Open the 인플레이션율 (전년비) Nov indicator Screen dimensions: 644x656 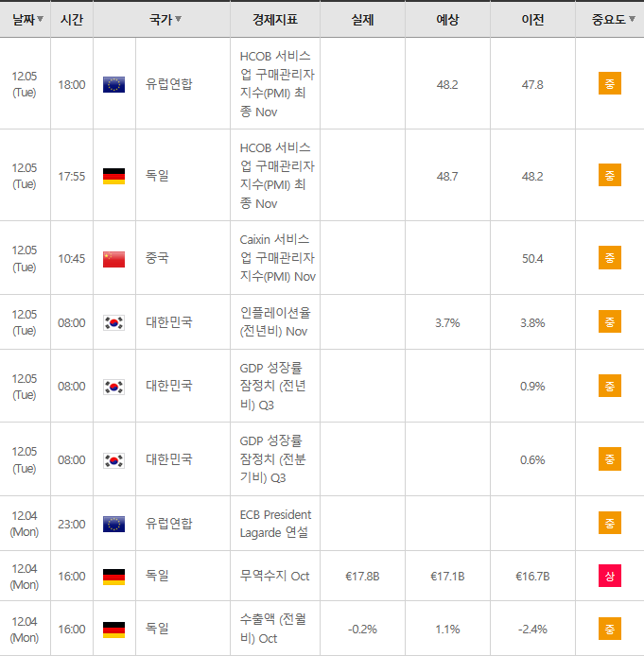[x=275, y=321]
